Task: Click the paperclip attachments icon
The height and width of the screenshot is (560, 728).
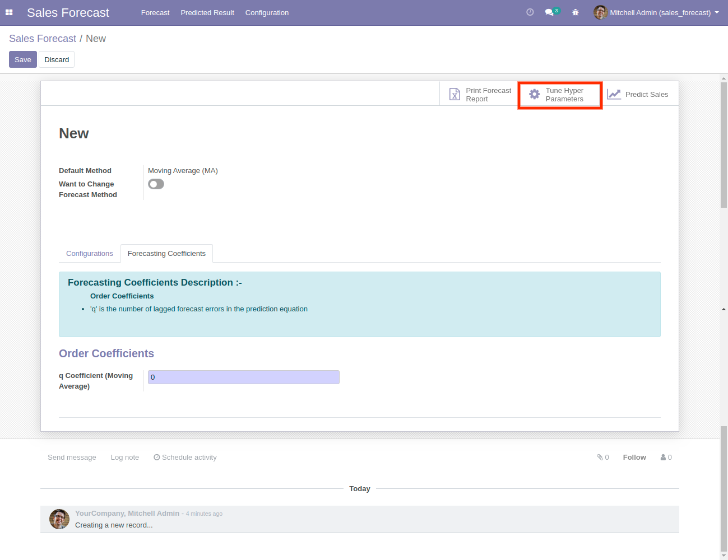Action: pyautogui.click(x=600, y=458)
